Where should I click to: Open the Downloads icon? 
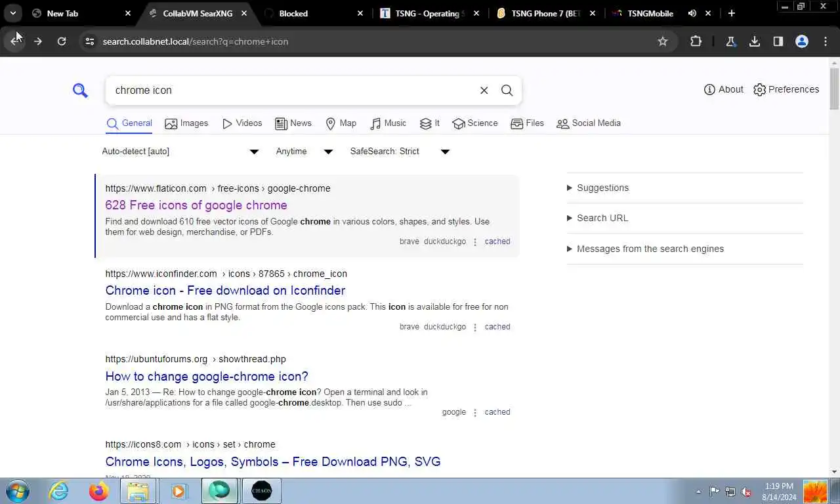pos(755,41)
